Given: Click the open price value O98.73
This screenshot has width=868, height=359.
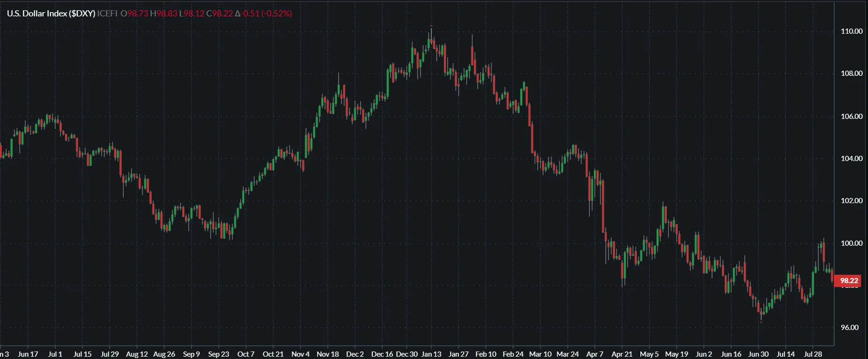Looking at the screenshot, I should (x=134, y=14).
